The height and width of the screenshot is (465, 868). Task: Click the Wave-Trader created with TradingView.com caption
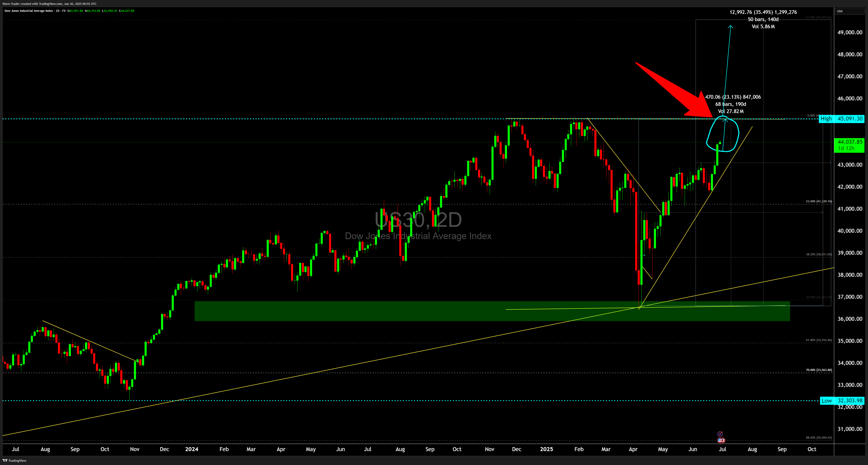click(49, 4)
